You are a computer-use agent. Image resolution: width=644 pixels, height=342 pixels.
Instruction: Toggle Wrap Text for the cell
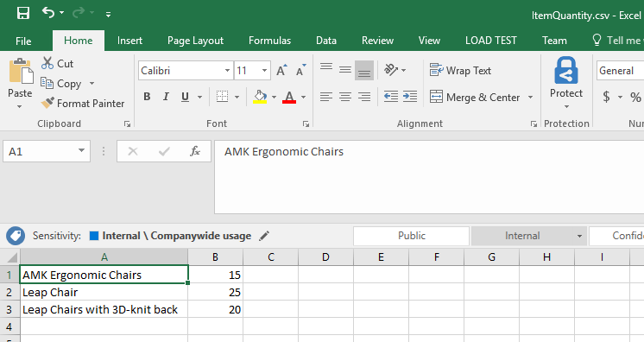coord(460,71)
